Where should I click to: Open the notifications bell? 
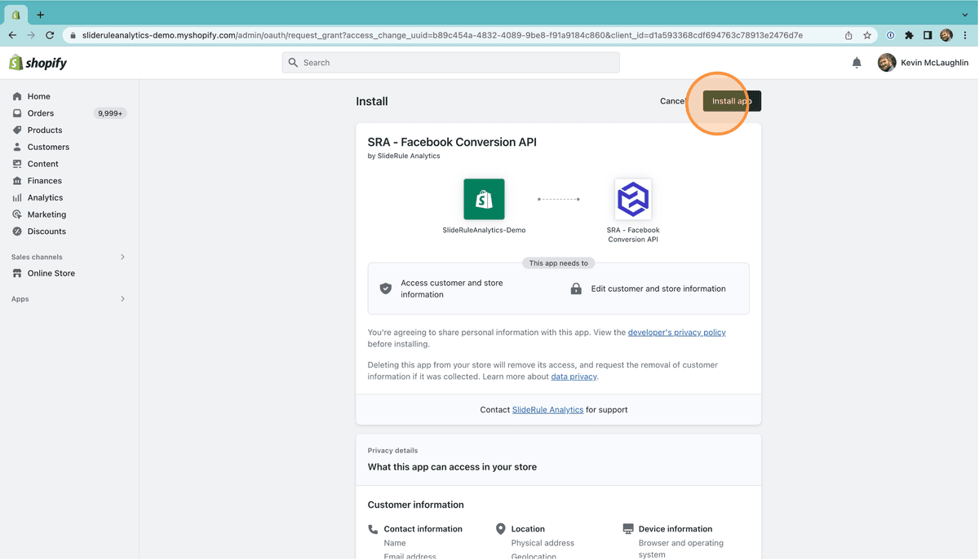[x=857, y=63]
